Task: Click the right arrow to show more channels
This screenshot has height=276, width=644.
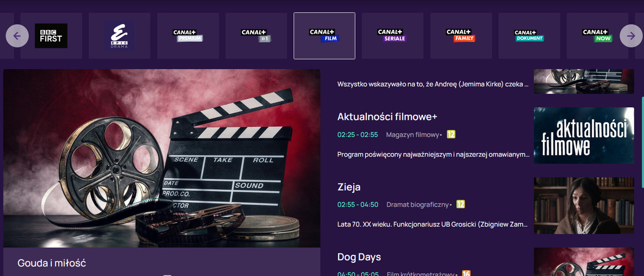Action: pos(631,36)
